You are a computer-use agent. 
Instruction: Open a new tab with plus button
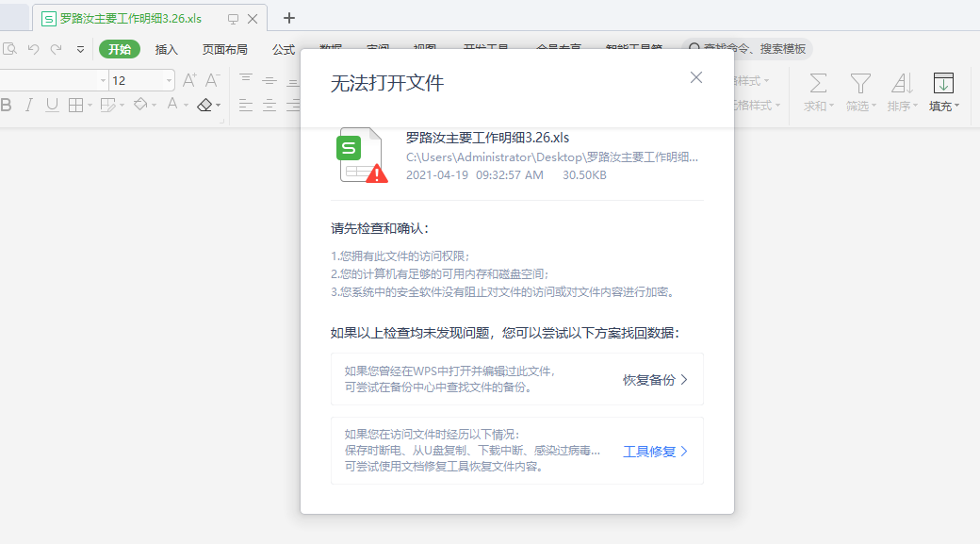(x=288, y=18)
